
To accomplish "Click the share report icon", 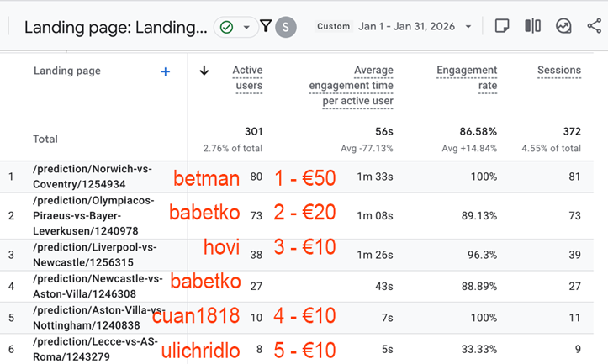I will click(x=594, y=26).
